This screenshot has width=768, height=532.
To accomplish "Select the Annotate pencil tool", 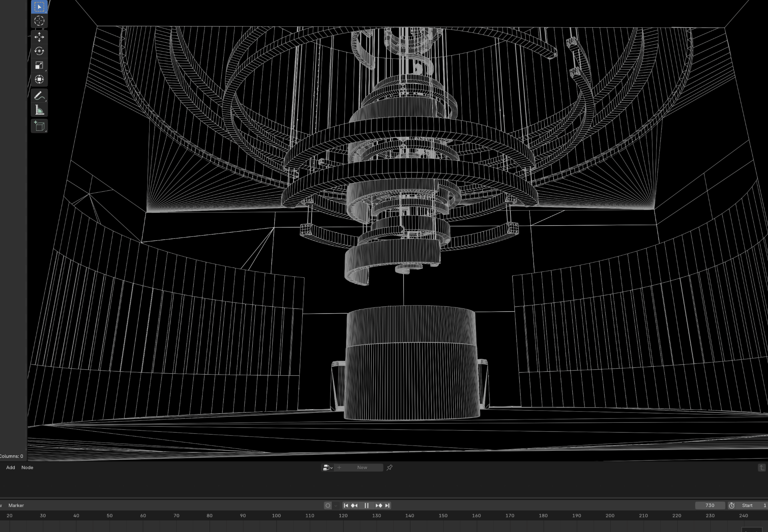I will [39, 96].
